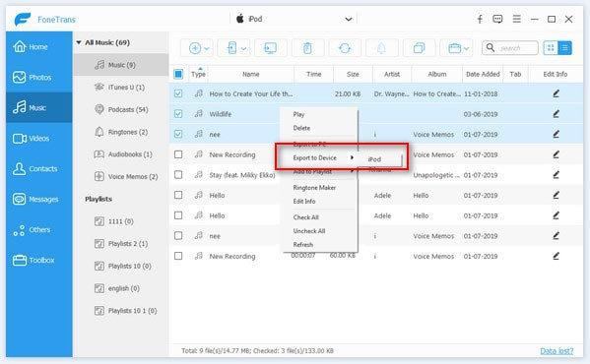
Task: Open the Data lost? link
Action: click(557, 351)
